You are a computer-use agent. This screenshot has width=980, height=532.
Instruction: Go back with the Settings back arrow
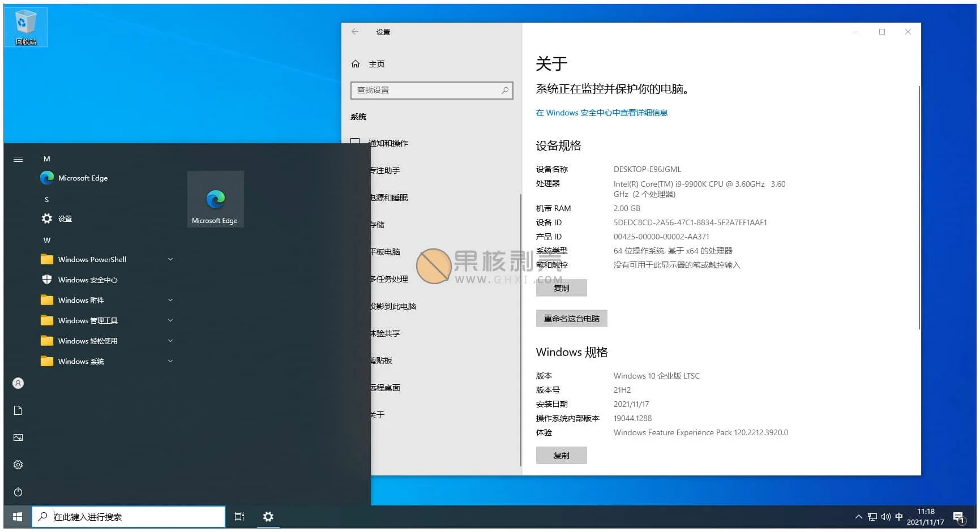[x=355, y=32]
